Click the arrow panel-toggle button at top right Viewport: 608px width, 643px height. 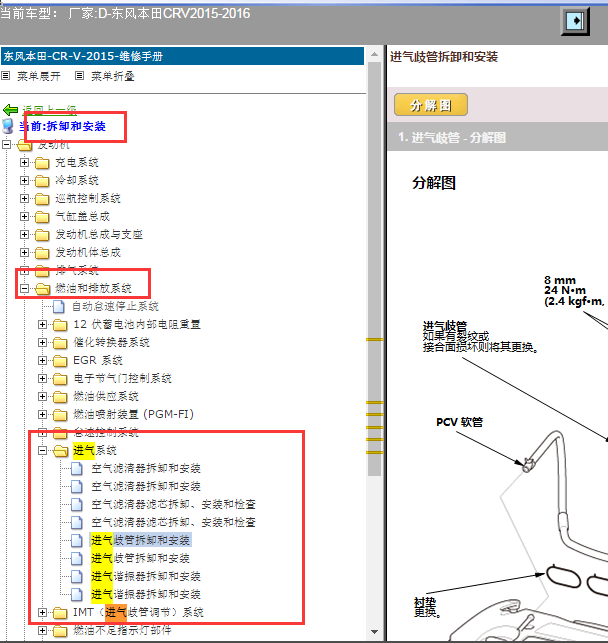click(575, 21)
